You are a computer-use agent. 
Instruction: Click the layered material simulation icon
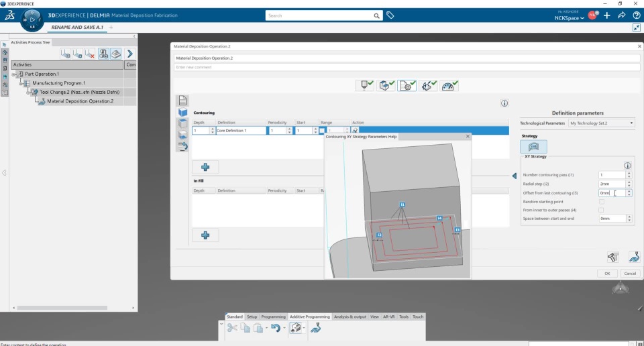[x=116, y=54]
